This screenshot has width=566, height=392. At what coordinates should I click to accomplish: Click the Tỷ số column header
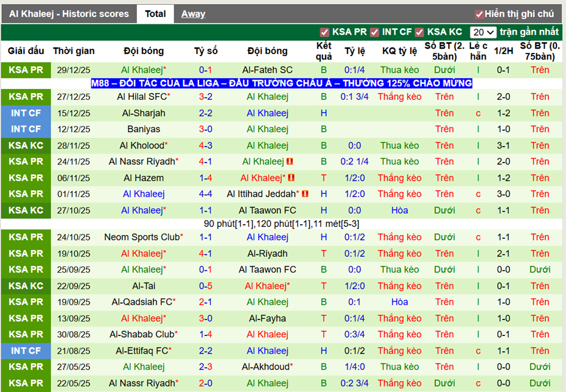click(206, 51)
